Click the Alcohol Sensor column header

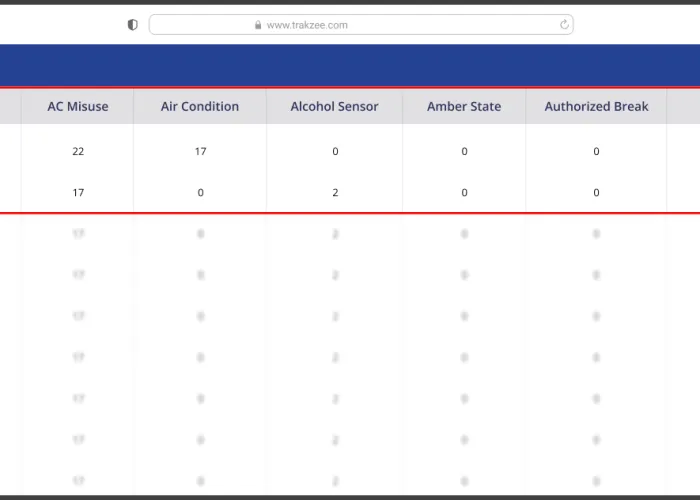pyautogui.click(x=334, y=107)
